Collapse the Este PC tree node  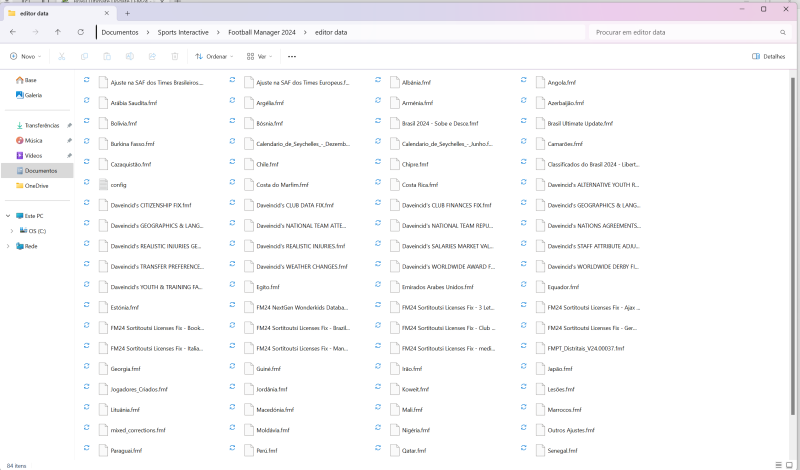click(6, 215)
